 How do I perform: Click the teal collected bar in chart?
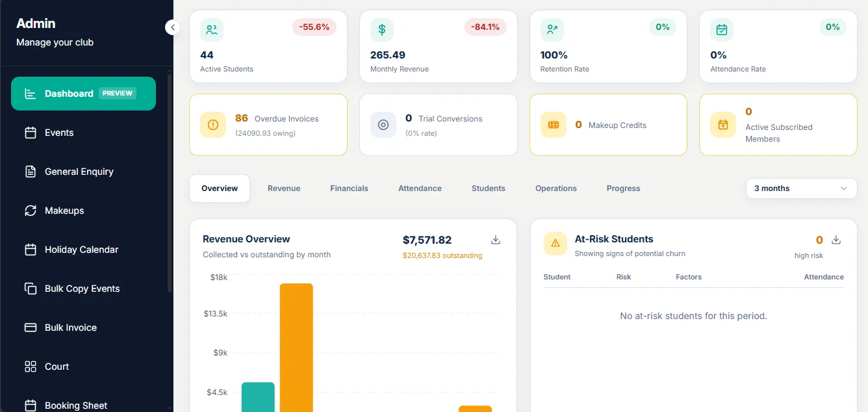[x=258, y=397]
